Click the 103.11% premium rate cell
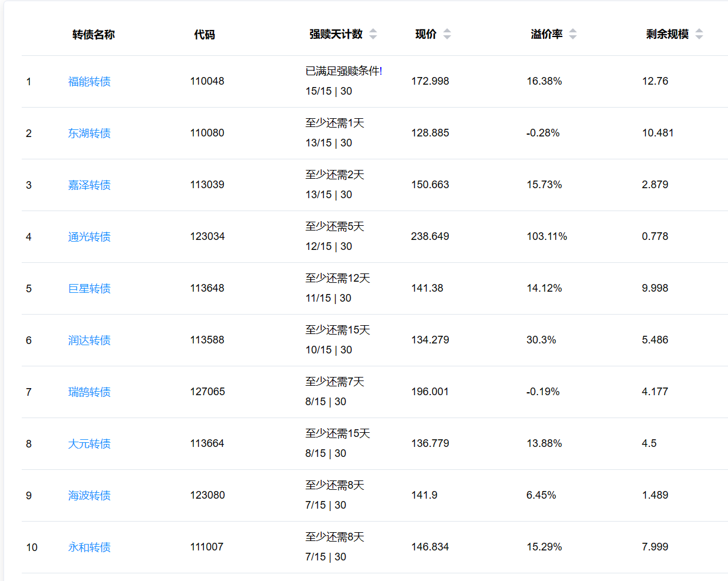 click(546, 236)
